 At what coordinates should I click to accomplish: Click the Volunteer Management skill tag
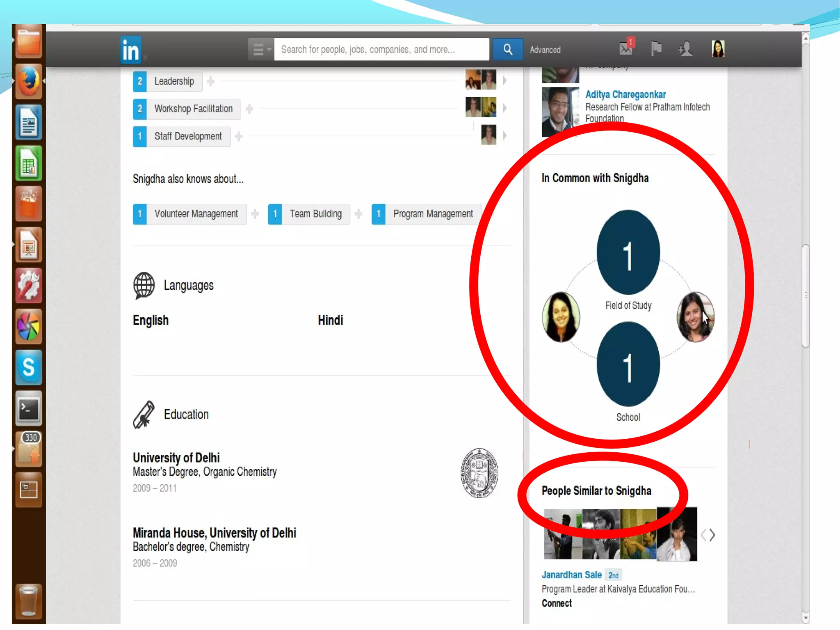[x=196, y=214]
